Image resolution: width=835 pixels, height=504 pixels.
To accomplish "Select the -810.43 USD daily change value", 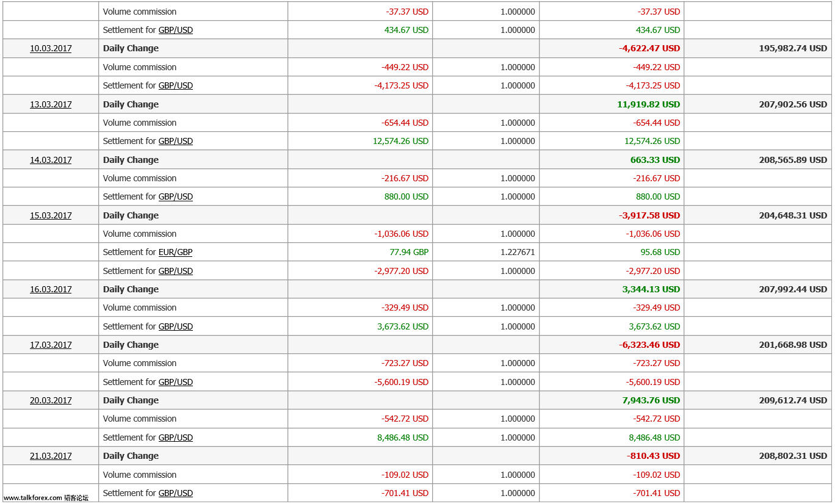I will pyautogui.click(x=653, y=456).
